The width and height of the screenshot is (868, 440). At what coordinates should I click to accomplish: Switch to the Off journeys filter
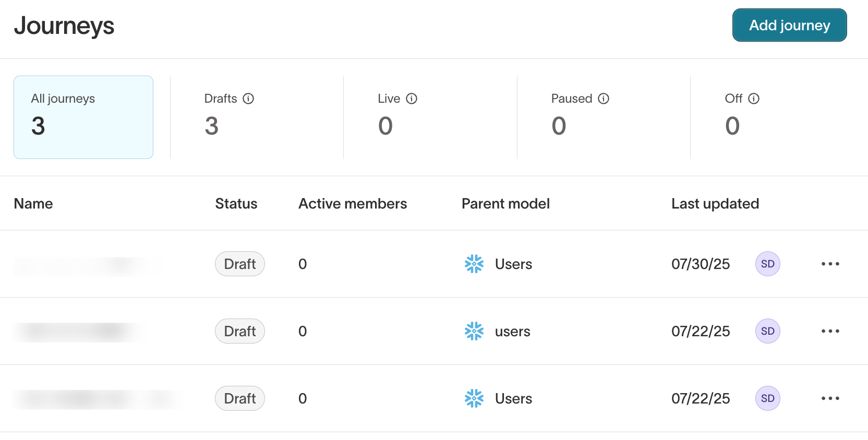tap(776, 117)
